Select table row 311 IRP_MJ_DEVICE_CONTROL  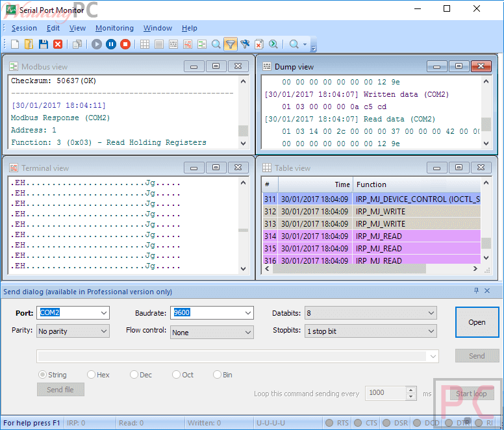click(x=372, y=199)
